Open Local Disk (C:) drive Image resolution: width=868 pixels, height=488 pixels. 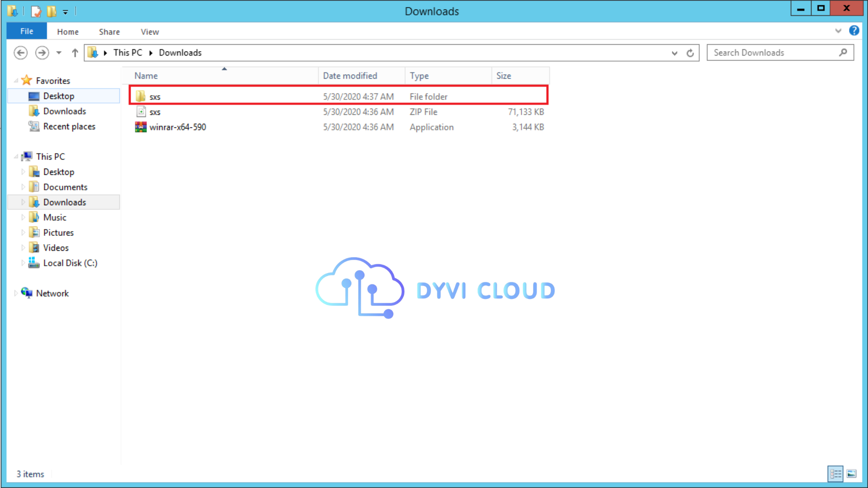coord(70,263)
